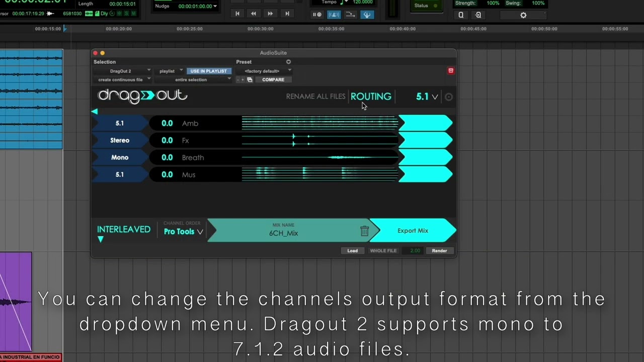Click the Status indicator button
The width and height of the screenshot is (644, 362).
point(426,6)
